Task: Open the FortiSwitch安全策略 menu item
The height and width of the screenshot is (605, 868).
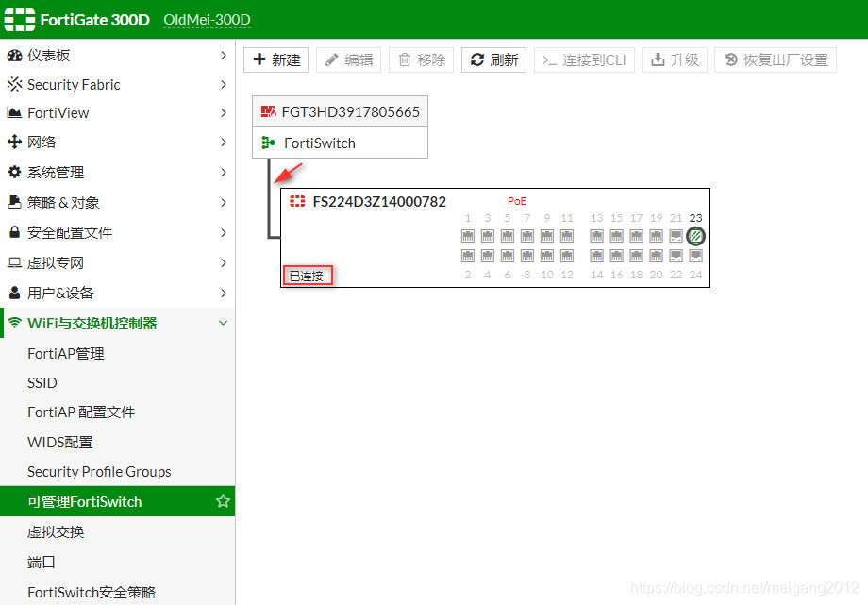Action: [x=117, y=592]
